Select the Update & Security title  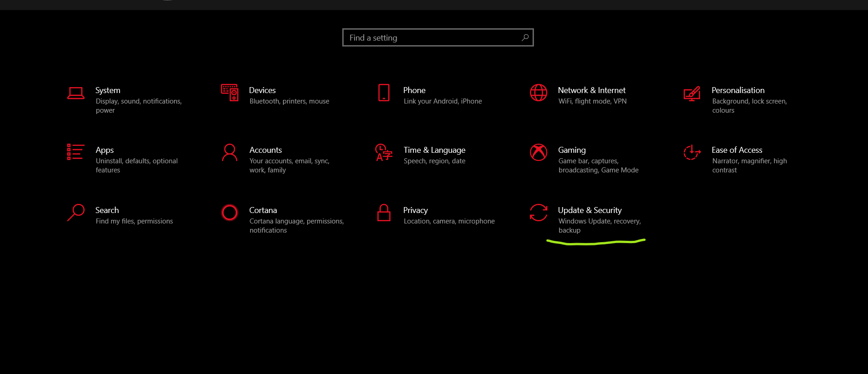pos(590,210)
